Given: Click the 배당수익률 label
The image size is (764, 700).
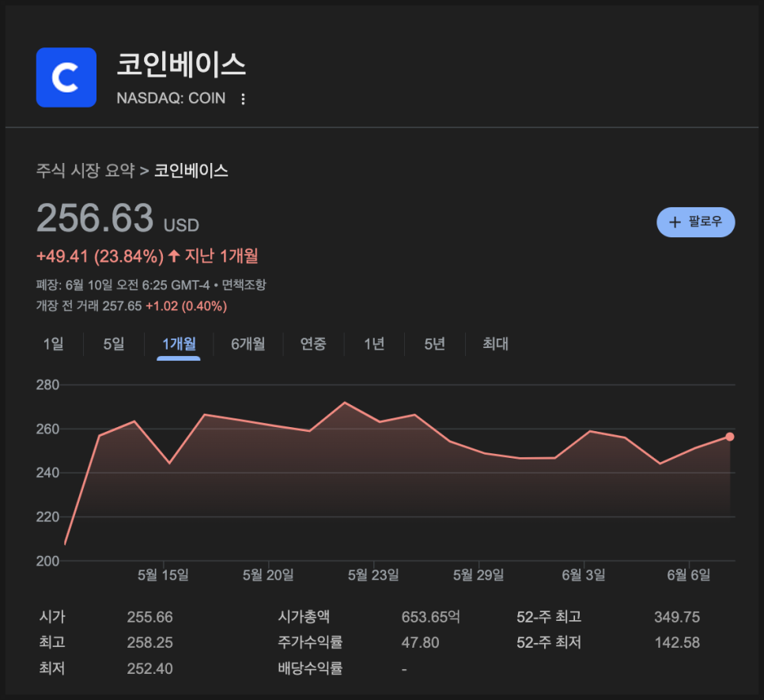Looking at the screenshot, I should click(x=310, y=668).
